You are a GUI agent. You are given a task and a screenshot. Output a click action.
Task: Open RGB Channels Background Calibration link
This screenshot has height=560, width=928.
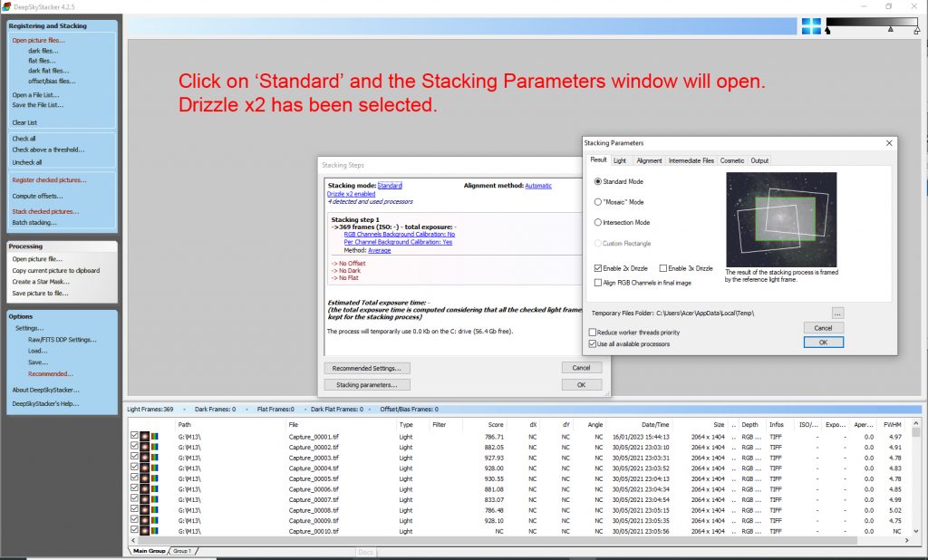point(400,235)
